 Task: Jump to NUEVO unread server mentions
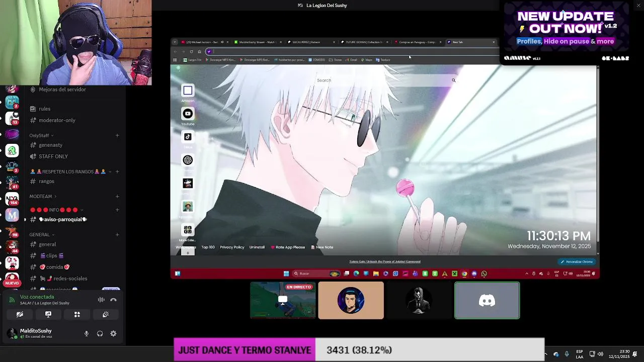[x=12, y=283]
